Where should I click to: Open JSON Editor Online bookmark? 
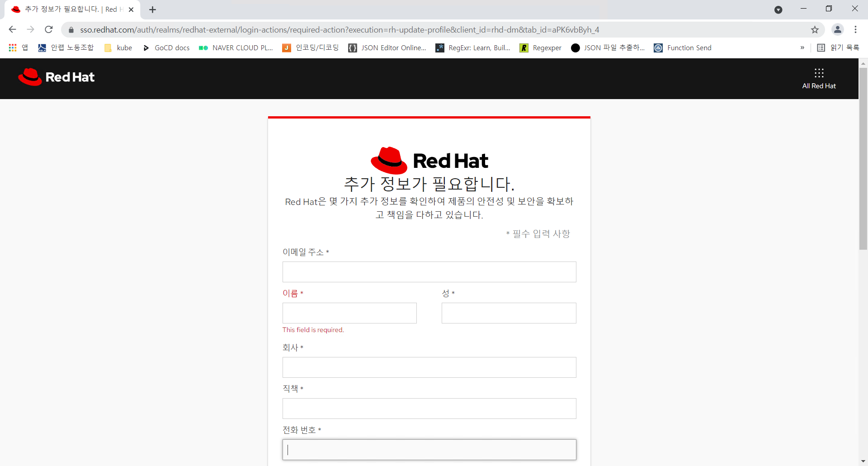pyautogui.click(x=387, y=48)
